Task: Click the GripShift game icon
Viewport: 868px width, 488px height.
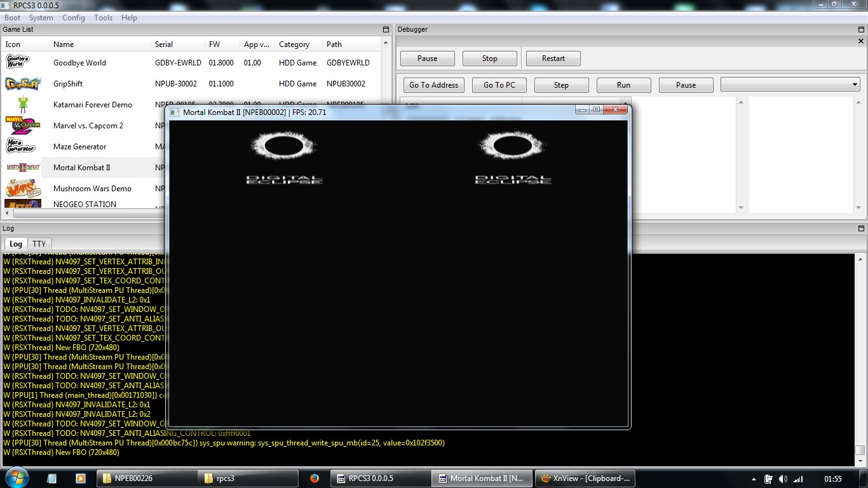Action: [x=23, y=84]
